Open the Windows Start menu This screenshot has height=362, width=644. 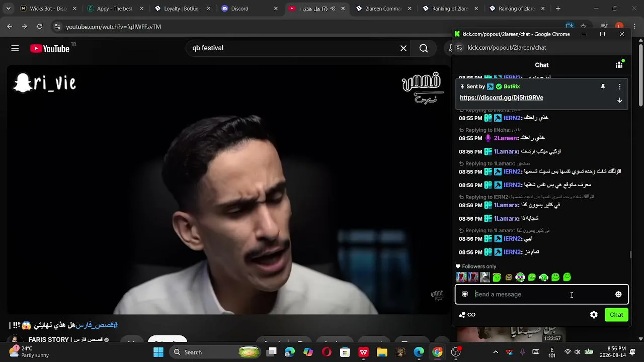[x=158, y=352]
